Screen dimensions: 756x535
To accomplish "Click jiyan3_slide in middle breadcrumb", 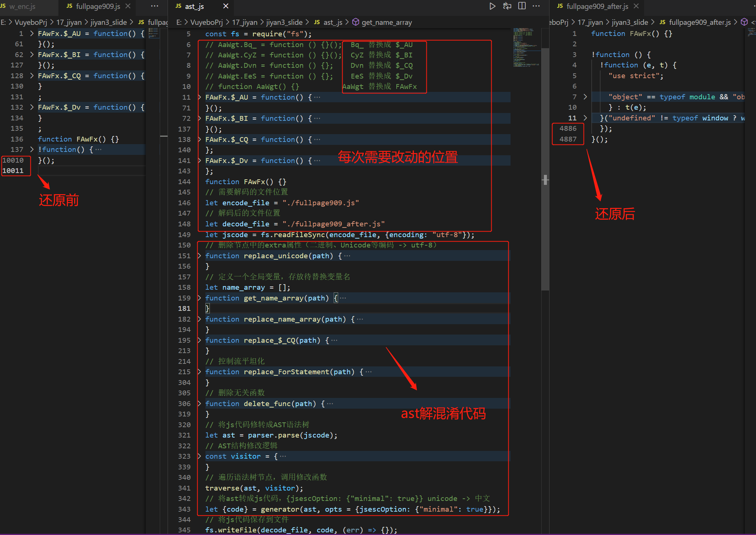I will point(284,23).
